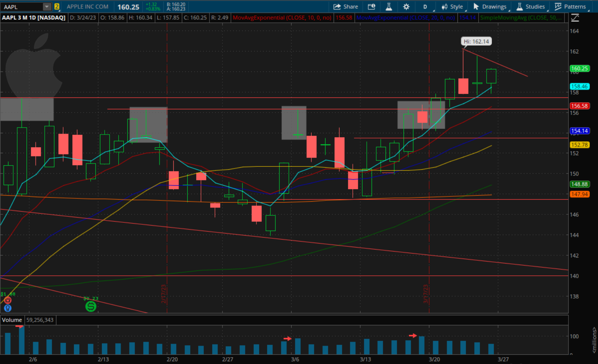This screenshot has height=364, width=598.
Task: Click the green 148.88 price axis label
Action: point(579,184)
